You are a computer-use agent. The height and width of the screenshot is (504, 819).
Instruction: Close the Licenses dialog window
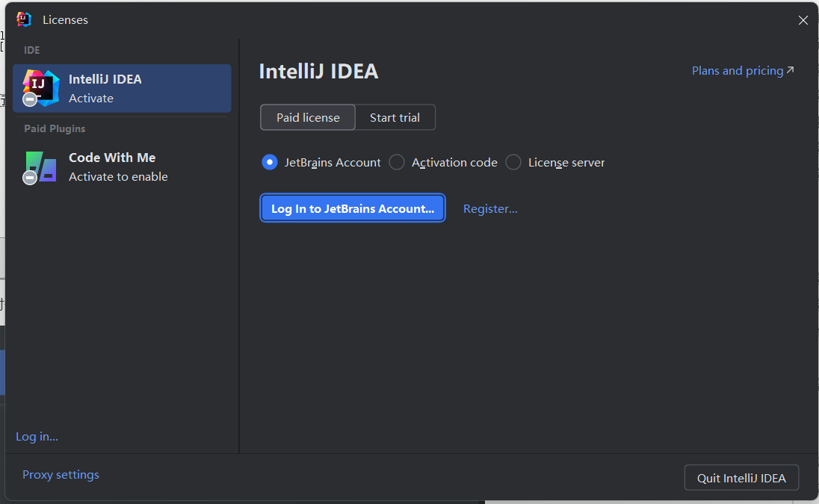pyautogui.click(x=803, y=20)
